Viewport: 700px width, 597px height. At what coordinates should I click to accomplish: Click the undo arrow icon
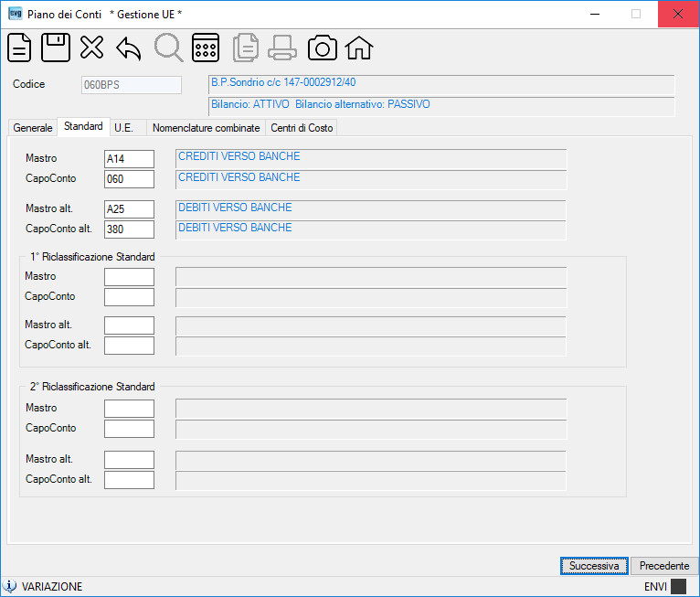(129, 48)
